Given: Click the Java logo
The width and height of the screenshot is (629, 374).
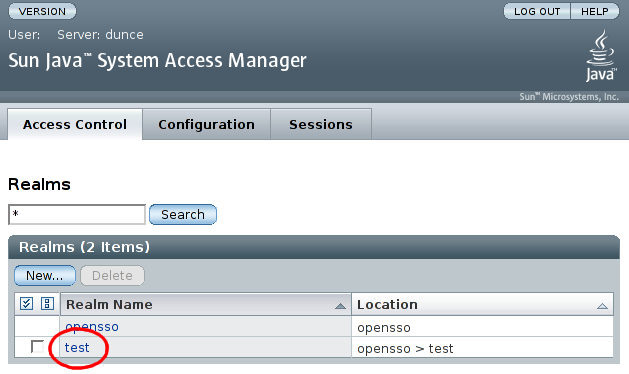Looking at the screenshot, I should pyautogui.click(x=600, y=56).
